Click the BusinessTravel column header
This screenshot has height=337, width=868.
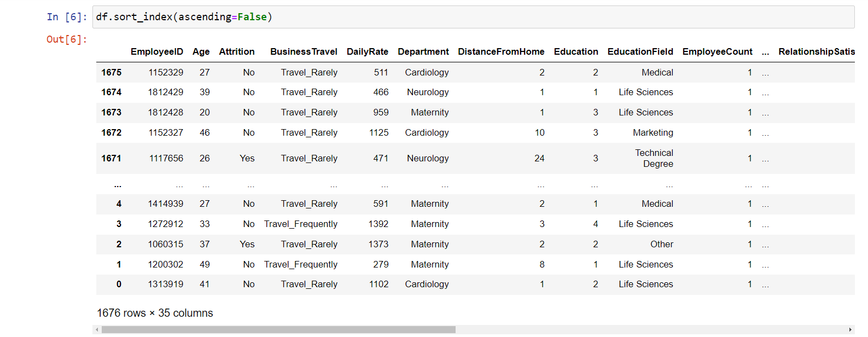coord(304,51)
